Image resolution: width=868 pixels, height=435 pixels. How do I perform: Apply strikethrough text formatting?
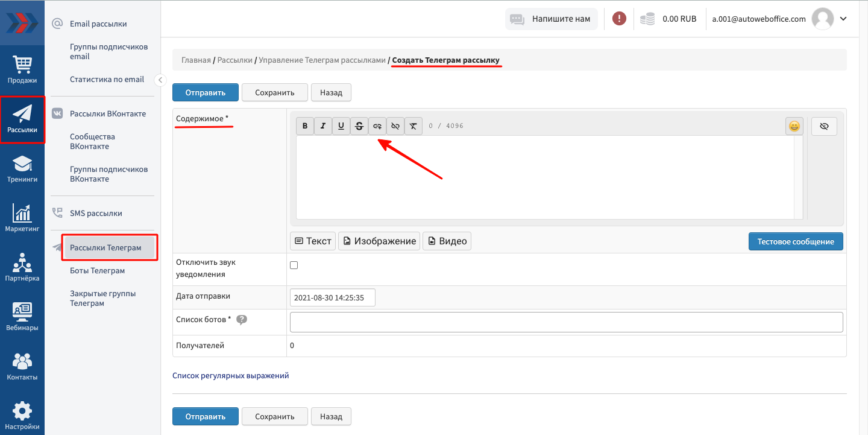pos(359,126)
